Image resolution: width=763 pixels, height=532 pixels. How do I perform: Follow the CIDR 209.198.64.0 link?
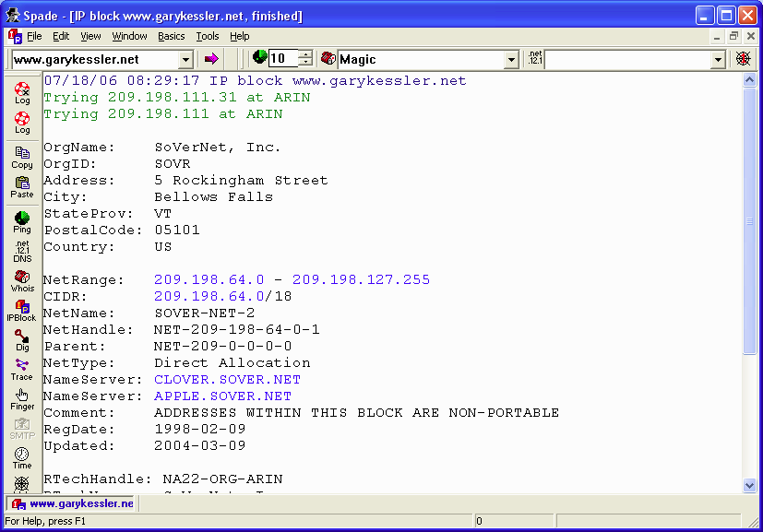point(209,296)
